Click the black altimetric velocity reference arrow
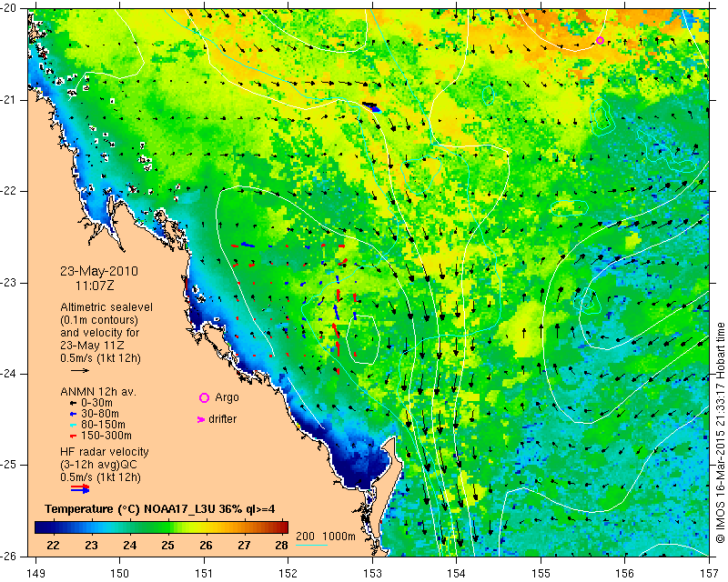 tap(80, 370)
